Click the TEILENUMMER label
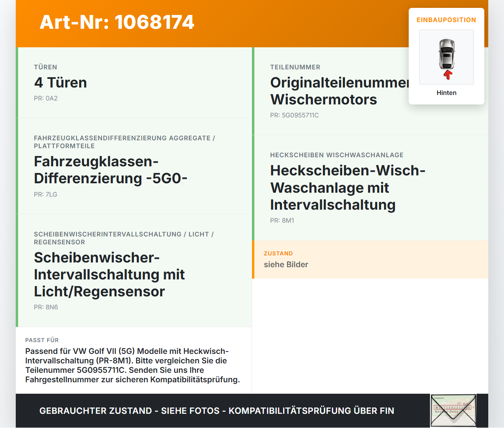Image resolution: width=504 pixels, height=428 pixels. click(295, 67)
